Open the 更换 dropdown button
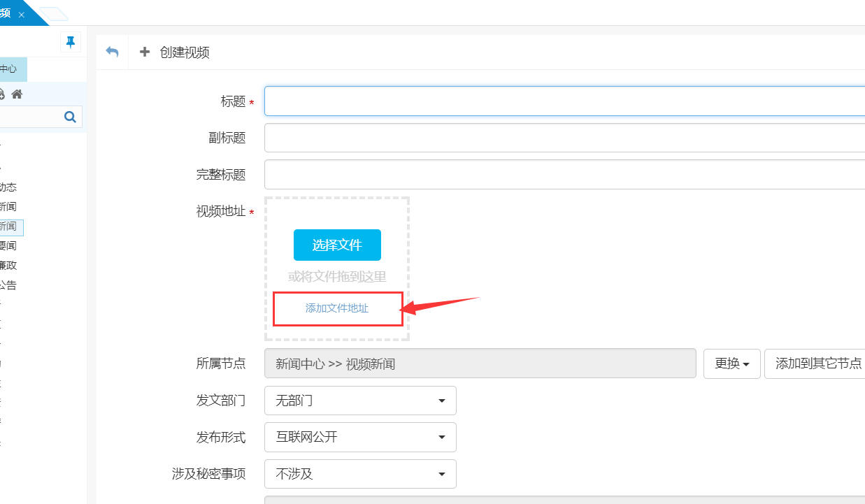Viewport: 865px width, 504px height. click(x=731, y=363)
